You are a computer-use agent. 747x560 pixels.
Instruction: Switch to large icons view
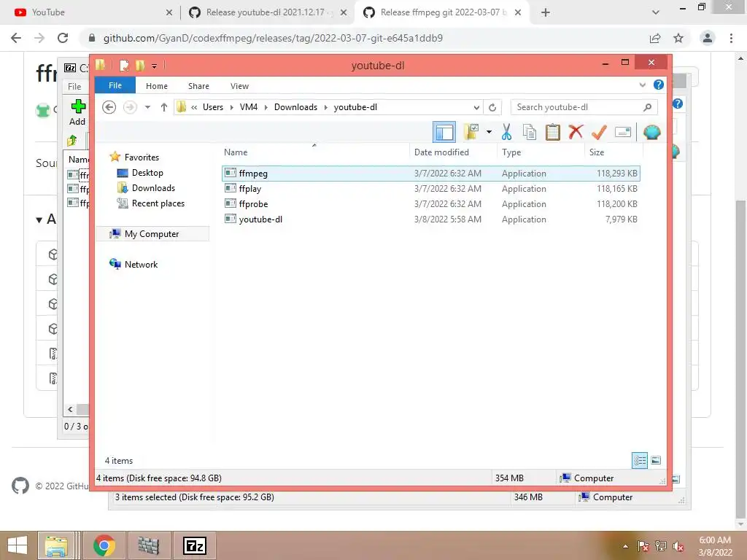coord(656,461)
